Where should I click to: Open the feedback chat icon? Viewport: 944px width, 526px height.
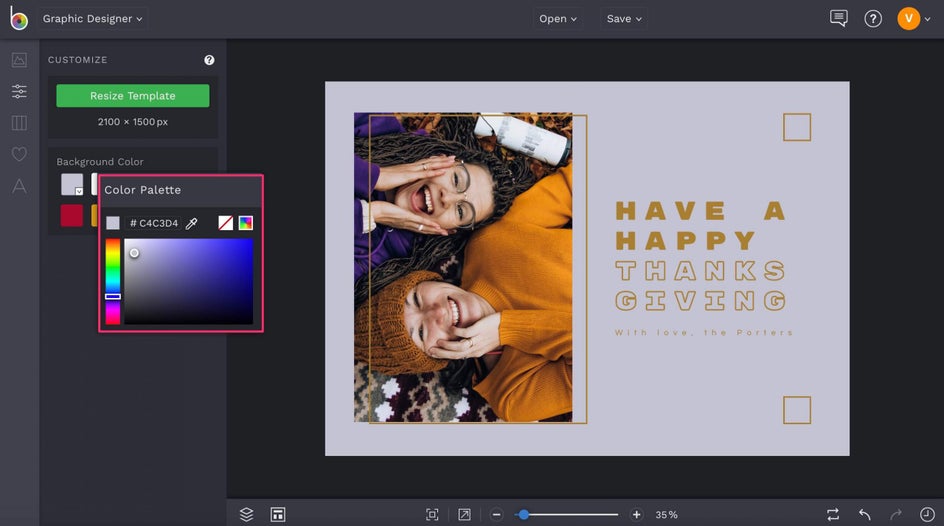coord(838,18)
